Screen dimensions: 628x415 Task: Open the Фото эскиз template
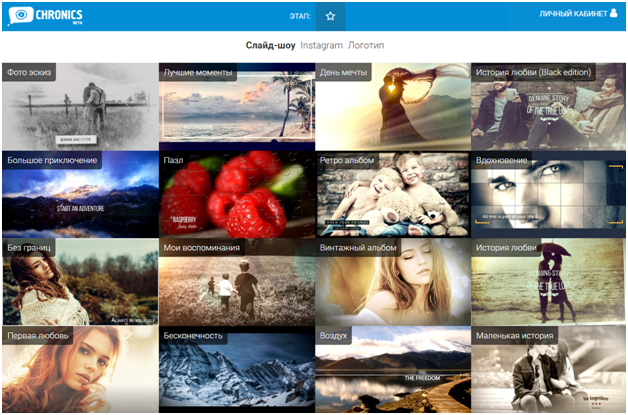point(80,107)
